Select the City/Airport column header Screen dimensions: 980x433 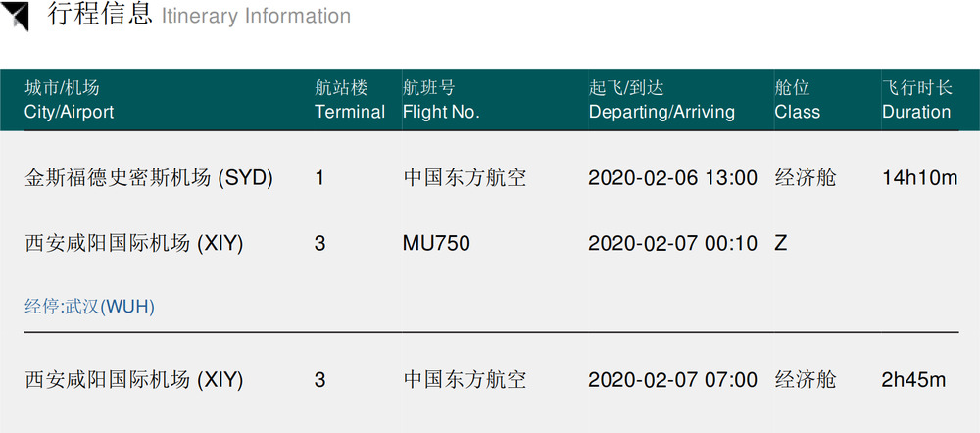click(69, 100)
